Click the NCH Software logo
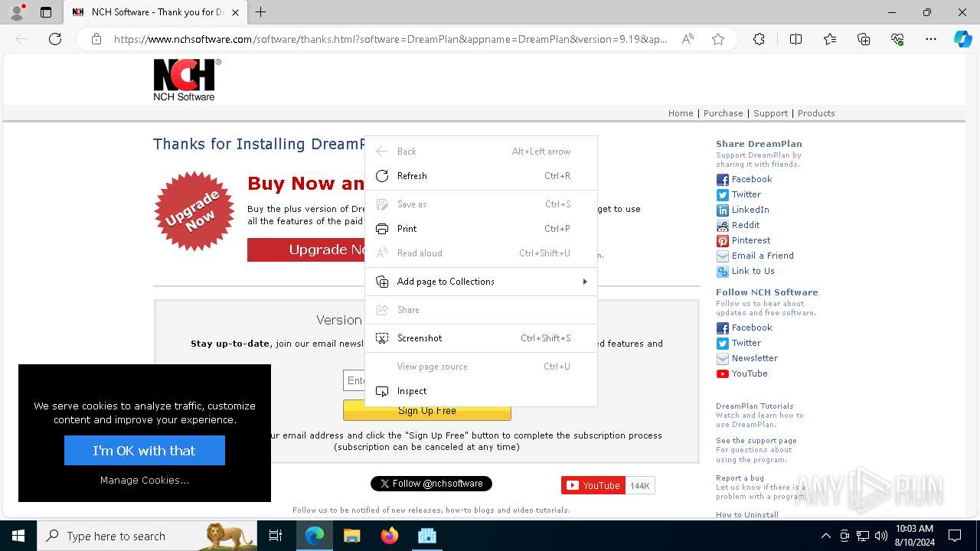This screenshot has height=551, width=980. click(187, 80)
